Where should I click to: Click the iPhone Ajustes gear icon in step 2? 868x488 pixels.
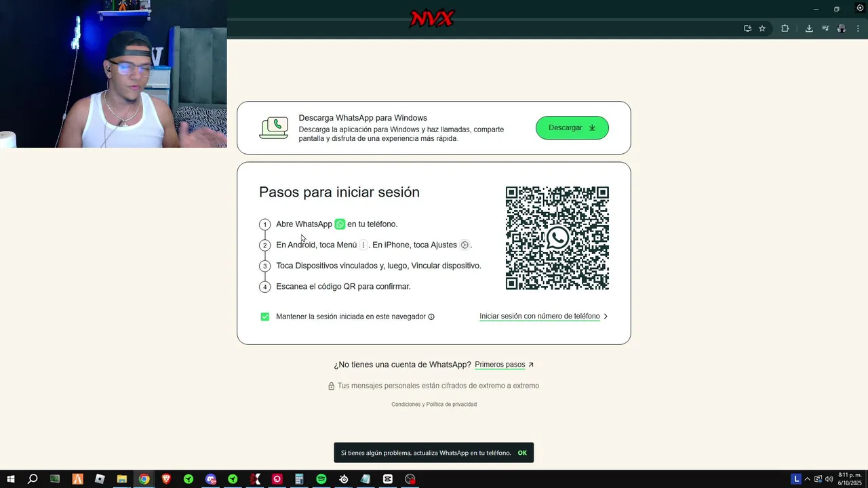(x=465, y=245)
